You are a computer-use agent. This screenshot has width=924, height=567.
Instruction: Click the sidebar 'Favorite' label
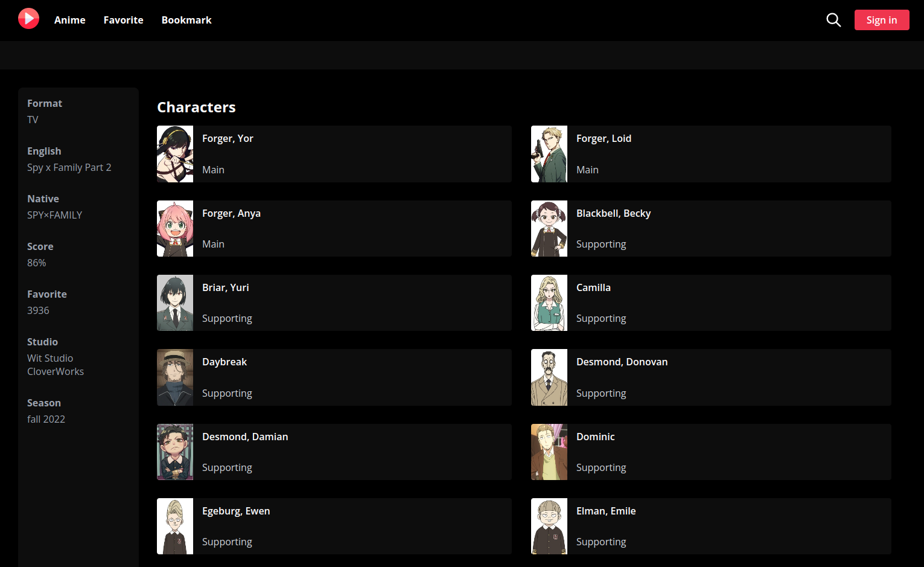pyautogui.click(x=47, y=294)
